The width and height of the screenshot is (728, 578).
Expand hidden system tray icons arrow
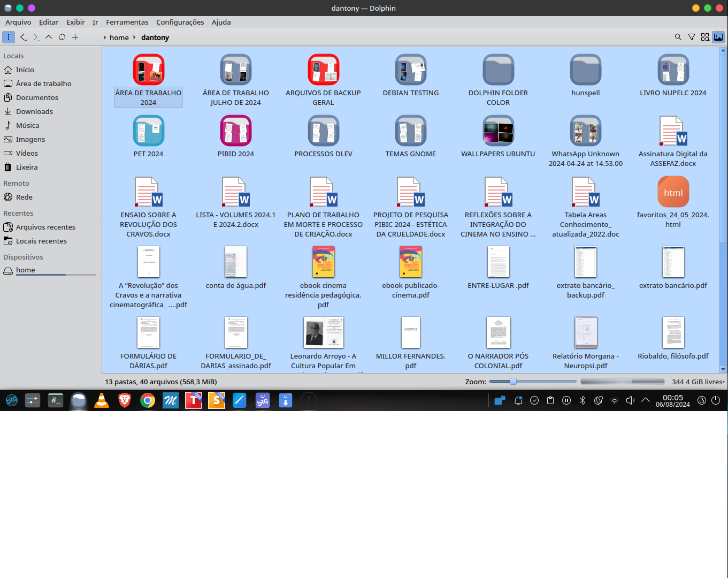(646, 400)
